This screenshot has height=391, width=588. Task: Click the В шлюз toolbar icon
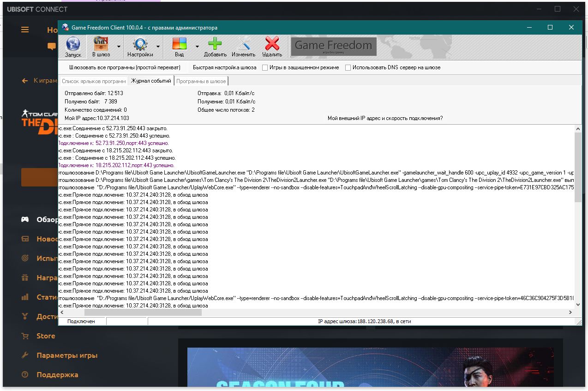101,45
